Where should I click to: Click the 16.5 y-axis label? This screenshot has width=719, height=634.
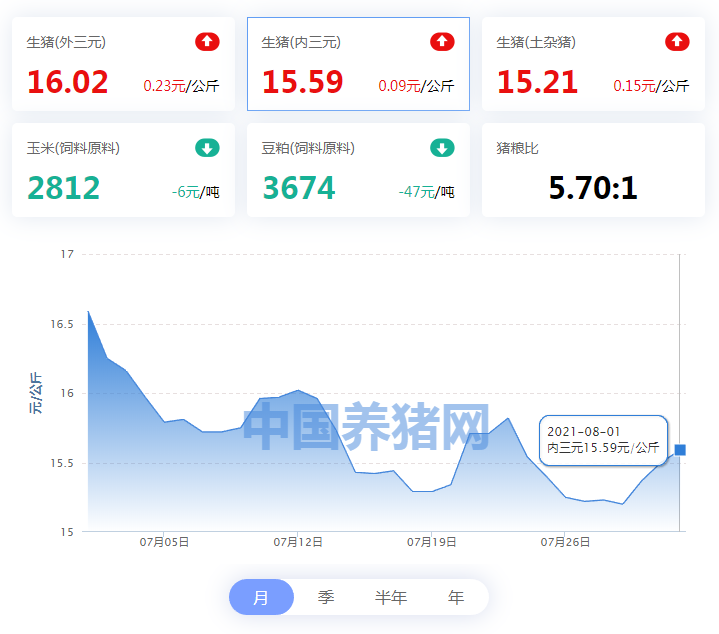pyautogui.click(x=62, y=324)
